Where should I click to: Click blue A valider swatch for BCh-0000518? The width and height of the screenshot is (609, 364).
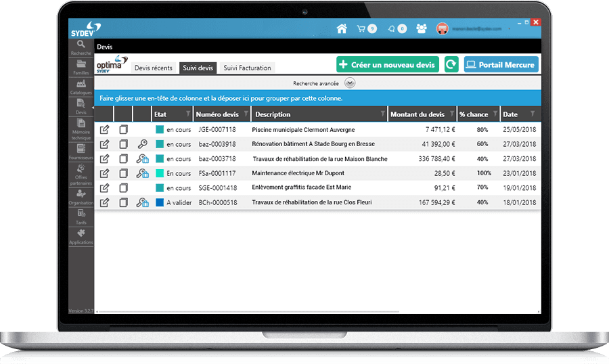(x=160, y=202)
